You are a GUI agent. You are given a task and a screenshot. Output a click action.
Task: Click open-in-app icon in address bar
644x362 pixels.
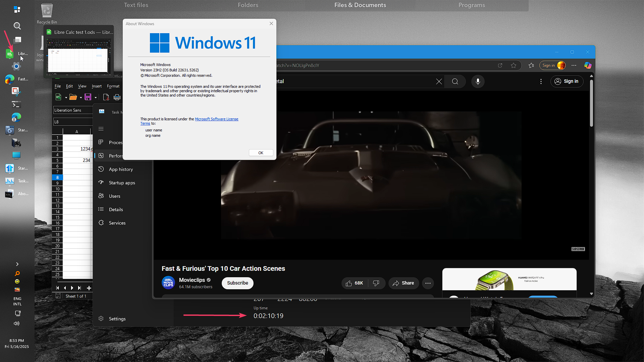[x=500, y=65]
